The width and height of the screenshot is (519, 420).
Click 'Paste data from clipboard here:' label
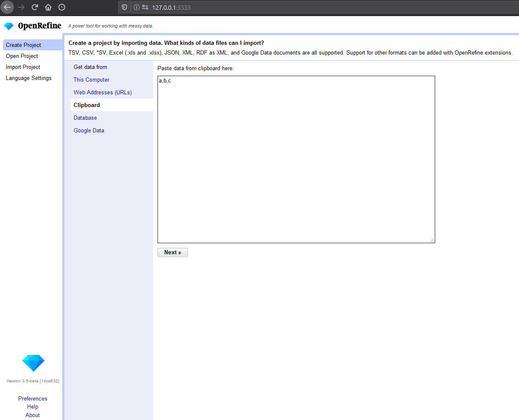[x=196, y=68]
